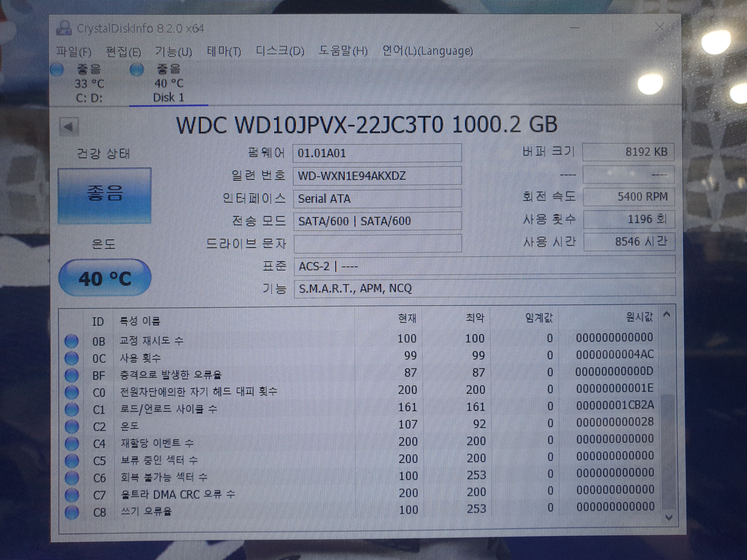747x560 pixels.
Task: Click the status dot for attribute C2 temperature
Action: [x=72, y=427]
